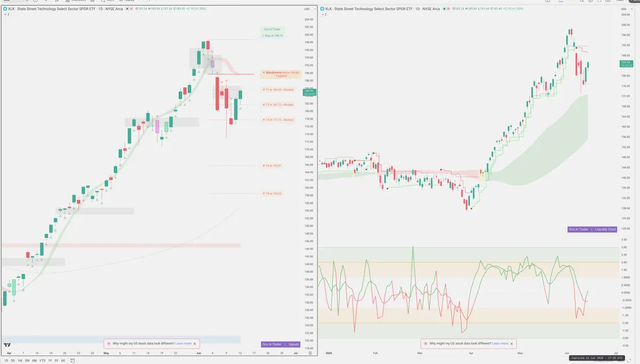
Task: Click green Ocs Ai Trader label above stop
Action: pos(273,29)
